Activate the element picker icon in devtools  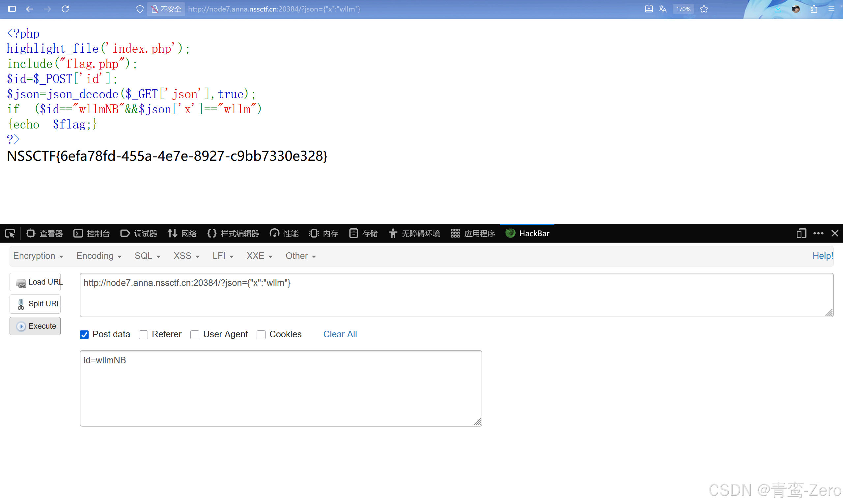pyautogui.click(x=10, y=233)
